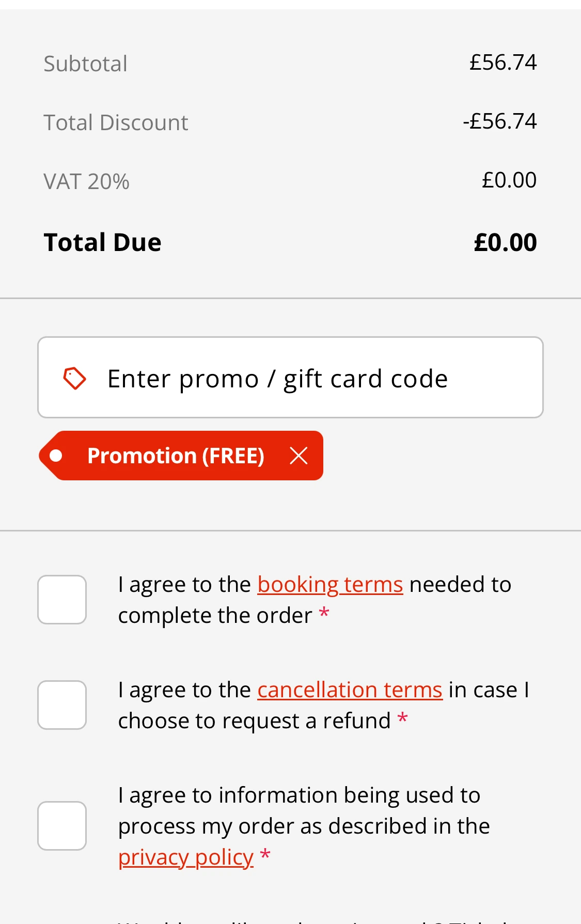Click the Subtotal label

[x=86, y=64]
